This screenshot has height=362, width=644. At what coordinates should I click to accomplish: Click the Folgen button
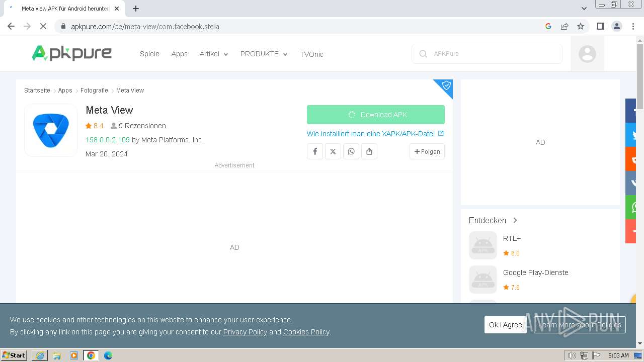[x=427, y=151]
